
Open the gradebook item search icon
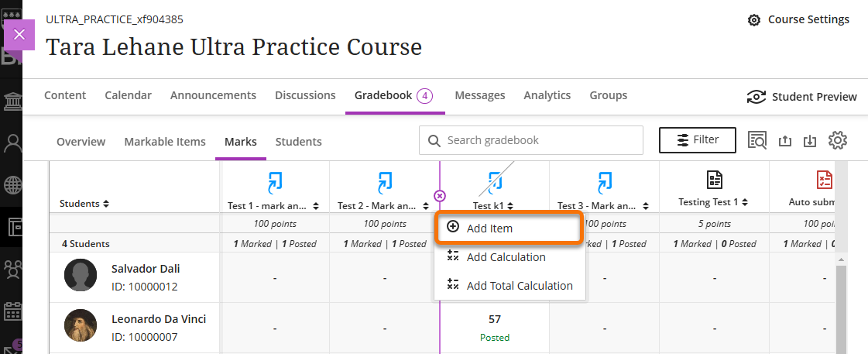click(757, 141)
